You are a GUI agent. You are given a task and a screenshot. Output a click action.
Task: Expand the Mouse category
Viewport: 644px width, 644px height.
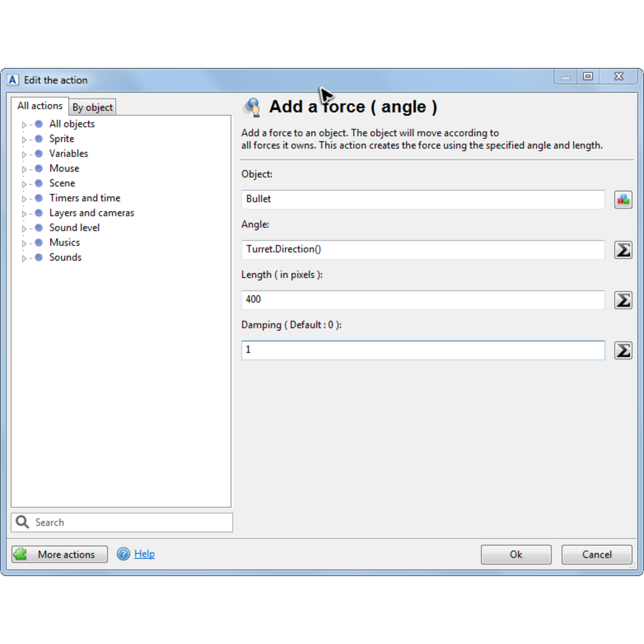coord(24,169)
